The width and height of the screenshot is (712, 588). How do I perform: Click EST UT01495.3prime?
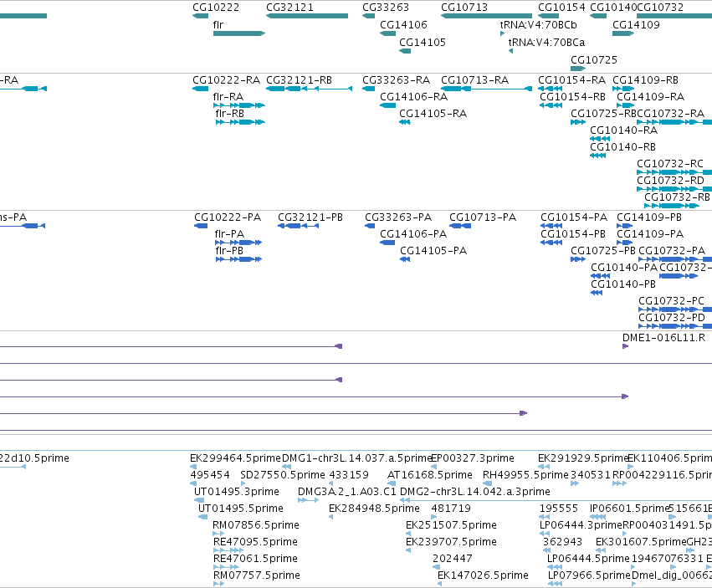pyautogui.click(x=199, y=500)
